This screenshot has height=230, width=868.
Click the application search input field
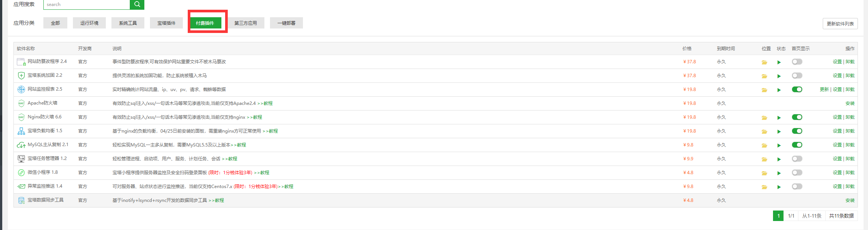(x=87, y=4)
